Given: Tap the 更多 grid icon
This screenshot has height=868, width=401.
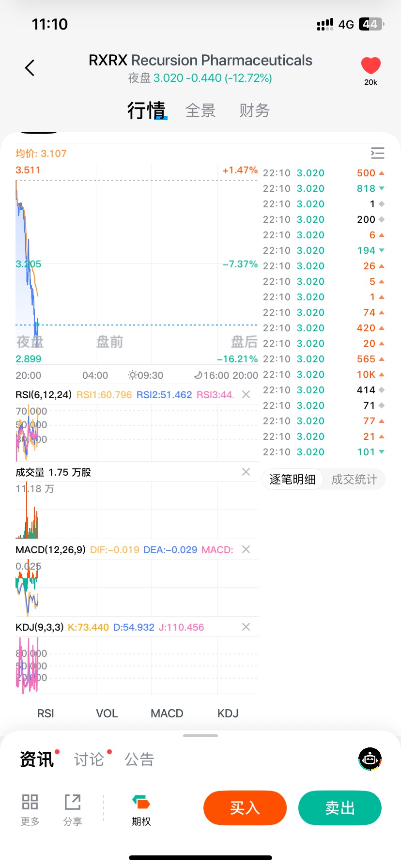Looking at the screenshot, I should point(30,802).
